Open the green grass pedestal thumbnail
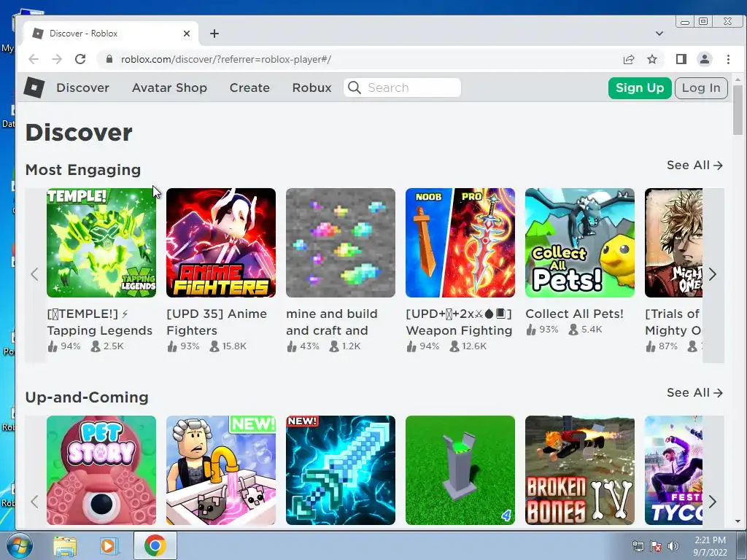The height and width of the screenshot is (560, 747). click(460, 470)
